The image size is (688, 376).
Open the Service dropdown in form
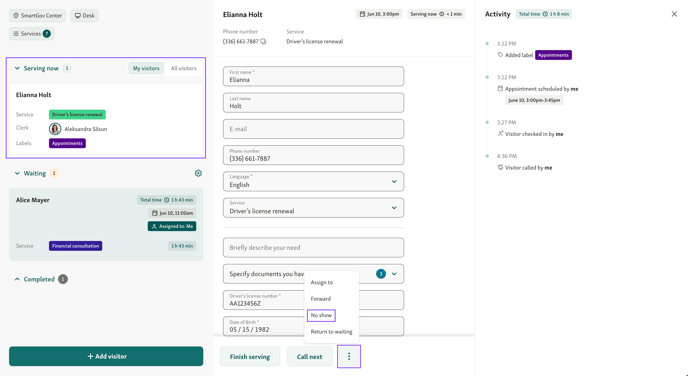point(313,208)
